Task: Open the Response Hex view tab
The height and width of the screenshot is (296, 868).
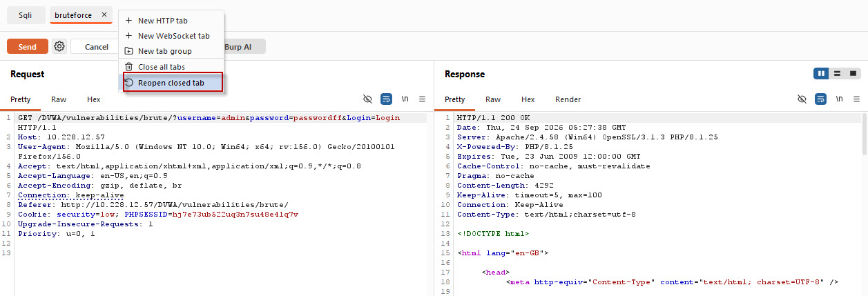Action: pos(528,99)
